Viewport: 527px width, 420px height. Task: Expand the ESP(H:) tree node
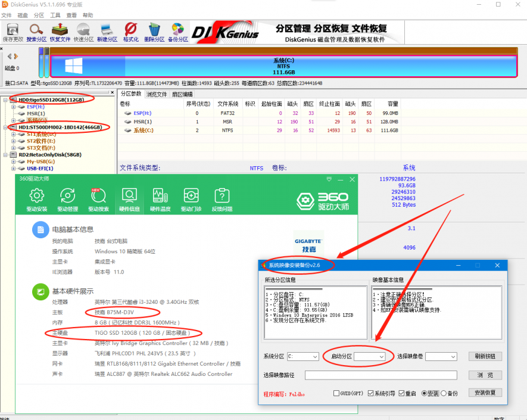click(14, 107)
